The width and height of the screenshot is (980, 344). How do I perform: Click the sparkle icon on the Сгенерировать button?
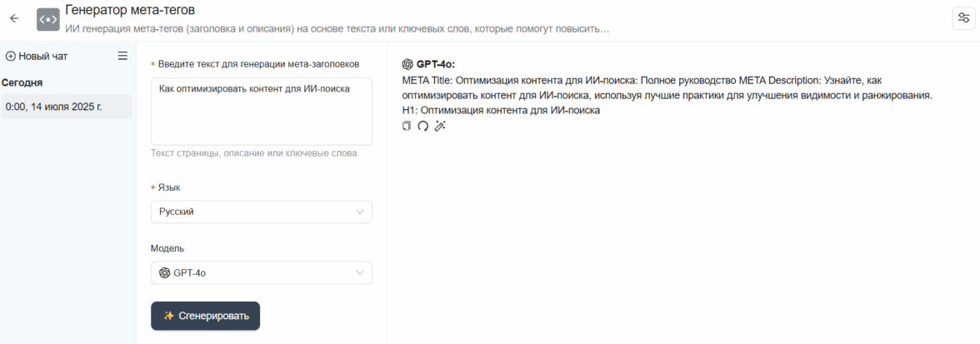(168, 316)
